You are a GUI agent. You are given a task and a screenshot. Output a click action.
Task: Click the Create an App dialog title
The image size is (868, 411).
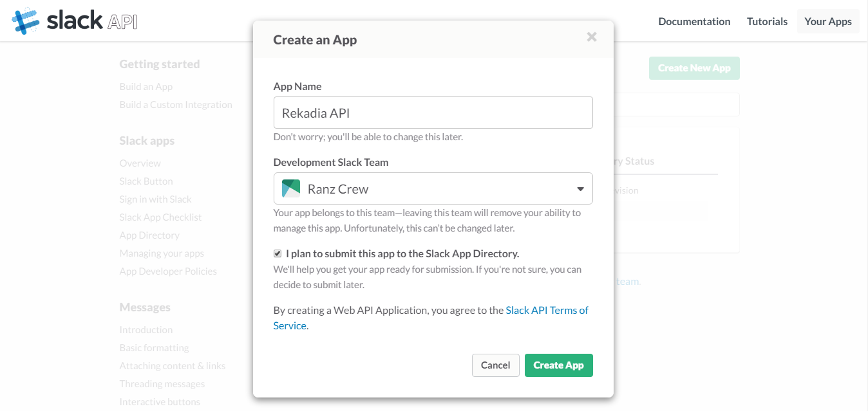(315, 40)
